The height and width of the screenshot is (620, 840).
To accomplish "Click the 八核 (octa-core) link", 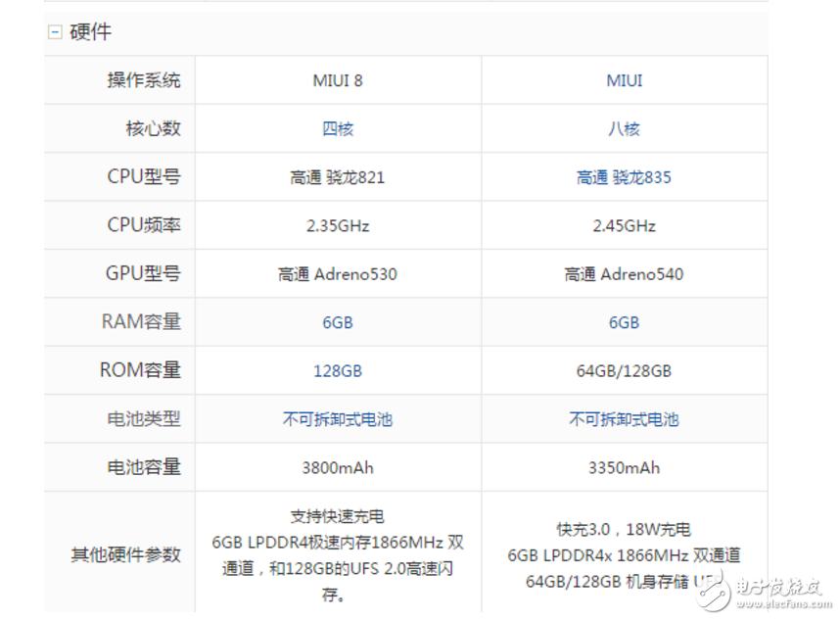I will click(624, 128).
